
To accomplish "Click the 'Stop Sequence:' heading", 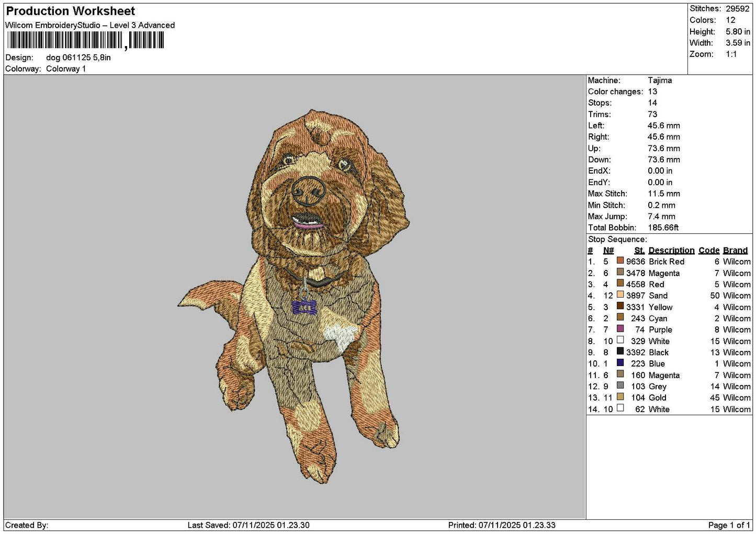I will pyautogui.click(x=617, y=240).
